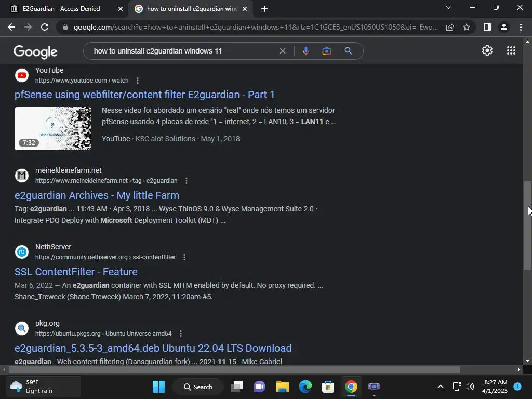Click the scroll-right arrow of horizontal scrollbar
532x399 pixels.
(519, 369)
